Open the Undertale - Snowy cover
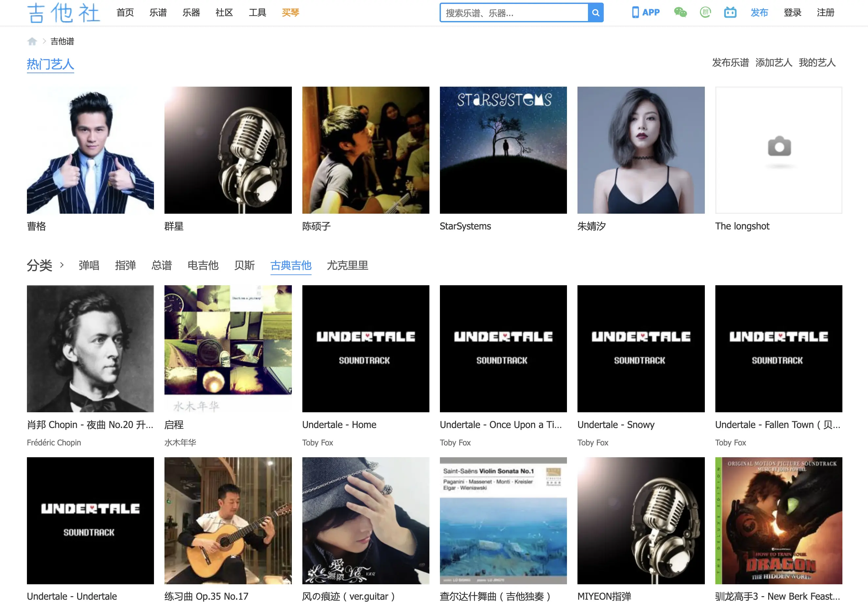Viewport: 868px width, 602px height. coord(641,349)
